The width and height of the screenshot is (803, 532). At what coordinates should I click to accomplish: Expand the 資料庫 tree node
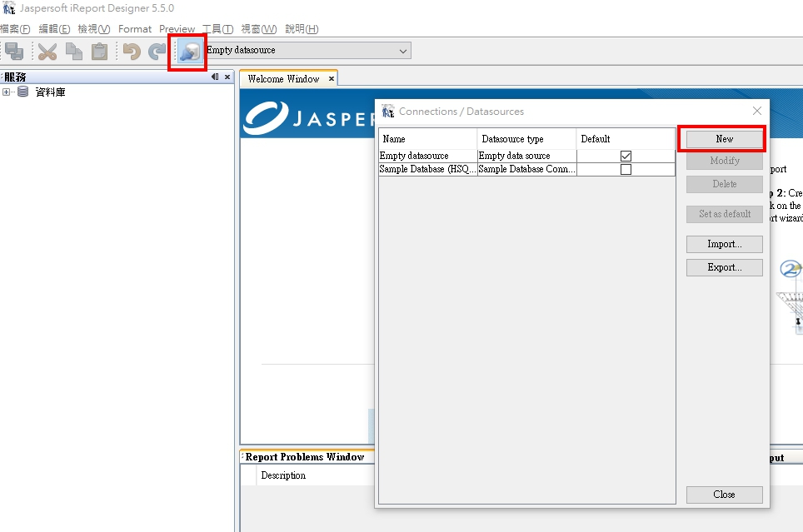click(x=7, y=92)
